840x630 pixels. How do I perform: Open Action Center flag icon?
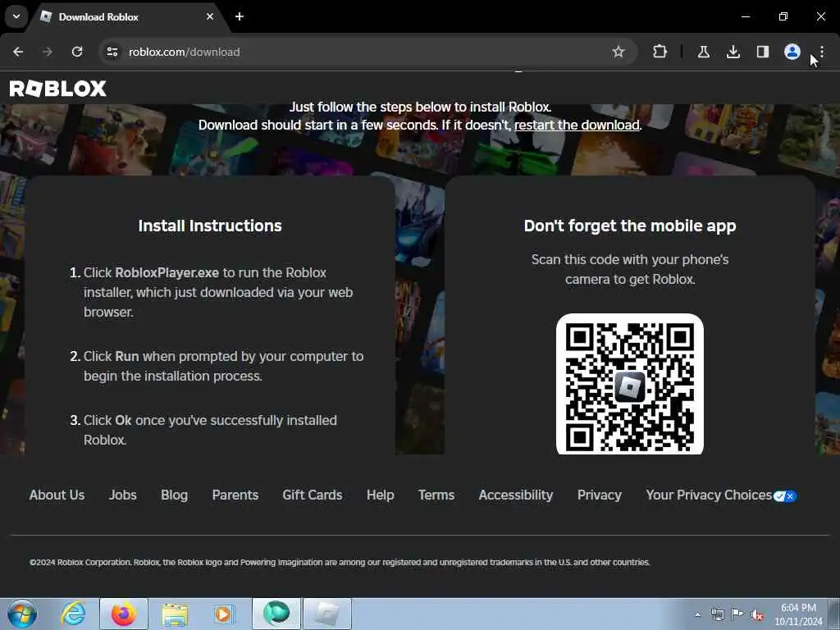coord(737,614)
